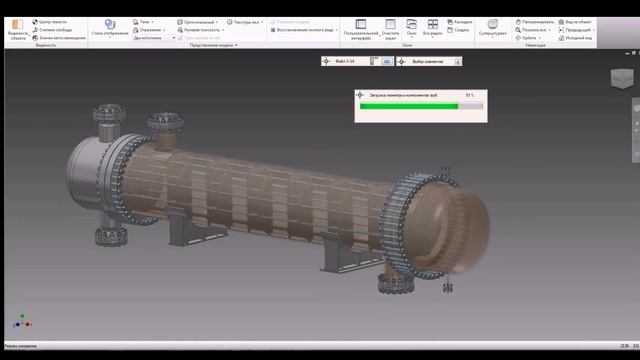Viewport: 640px width, 360px height.
Task: Toggle the Center of Gravity (Центр тяжести) icon
Action: coord(35,22)
